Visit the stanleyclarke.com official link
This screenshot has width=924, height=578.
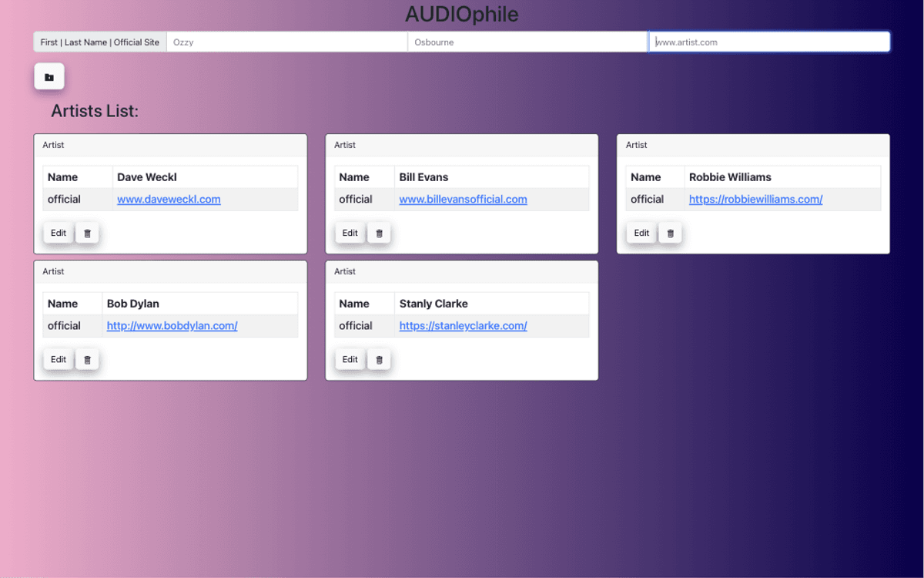pos(463,325)
